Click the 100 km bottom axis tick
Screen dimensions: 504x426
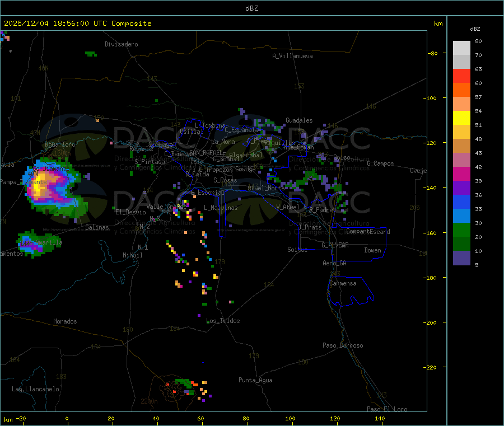click(x=290, y=419)
